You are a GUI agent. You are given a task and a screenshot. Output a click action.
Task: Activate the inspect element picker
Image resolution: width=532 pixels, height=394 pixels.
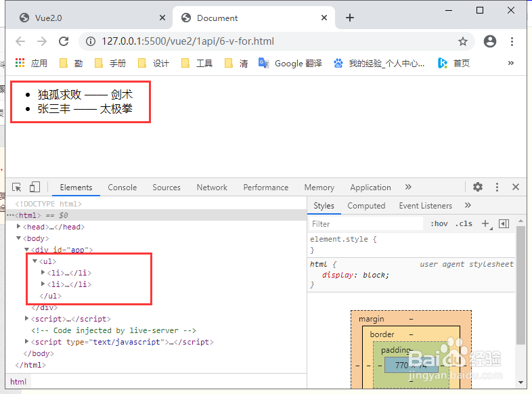tap(17, 188)
